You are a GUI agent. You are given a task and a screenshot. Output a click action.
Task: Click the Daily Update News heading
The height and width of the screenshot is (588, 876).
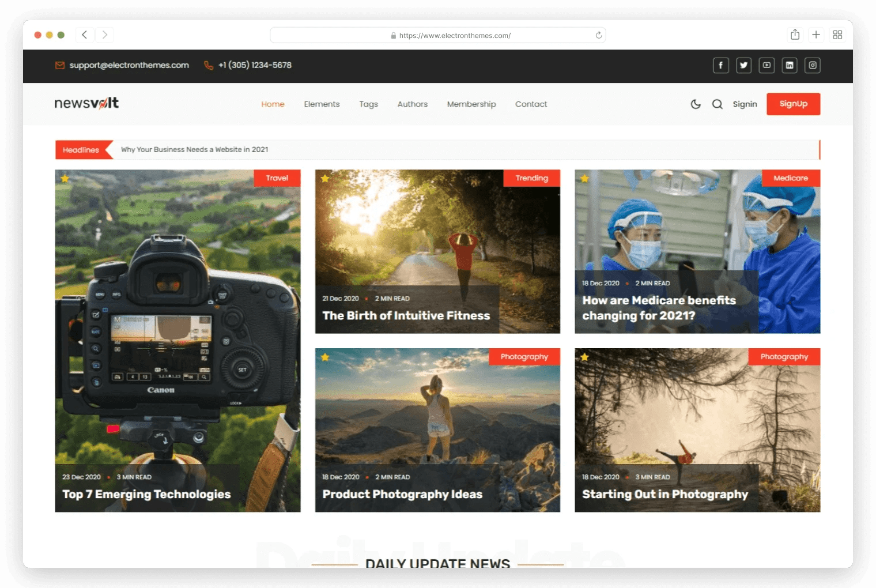tap(437, 563)
